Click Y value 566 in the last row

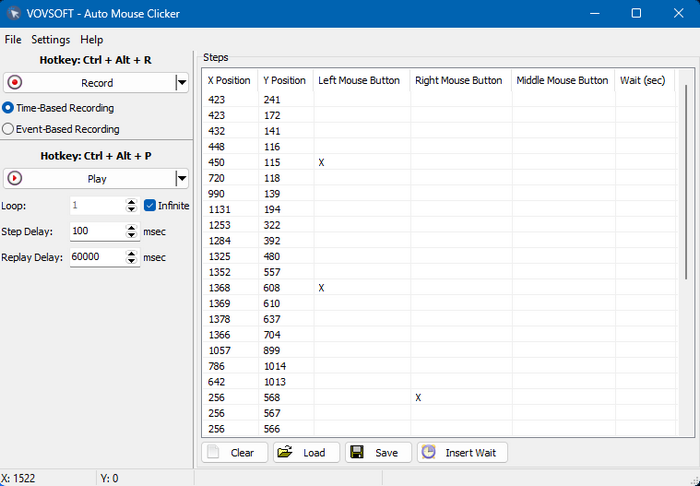[272, 429]
